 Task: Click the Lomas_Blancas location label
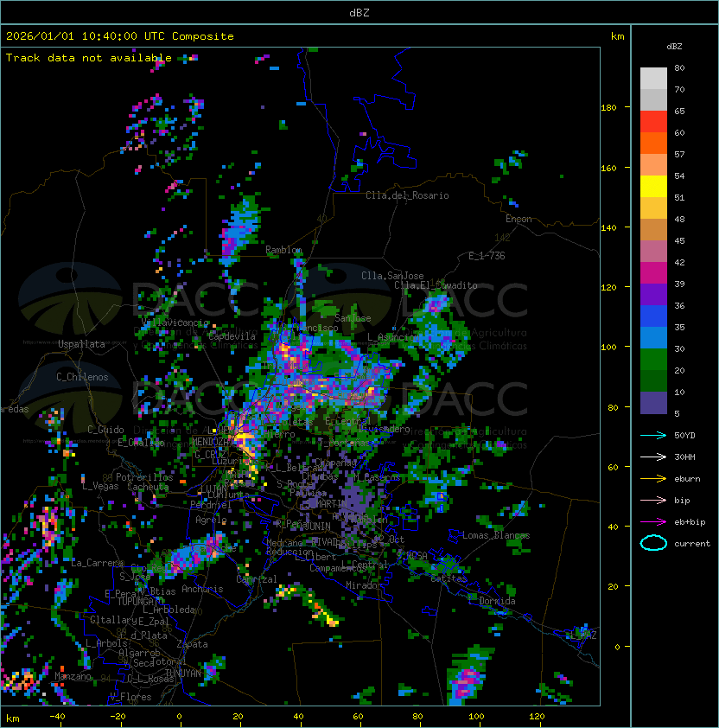pyautogui.click(x=496, y=535)
